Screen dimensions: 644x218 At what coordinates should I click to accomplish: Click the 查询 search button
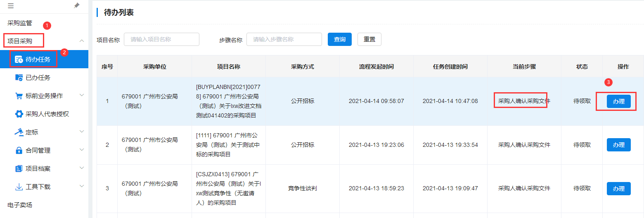click(339, 39)
